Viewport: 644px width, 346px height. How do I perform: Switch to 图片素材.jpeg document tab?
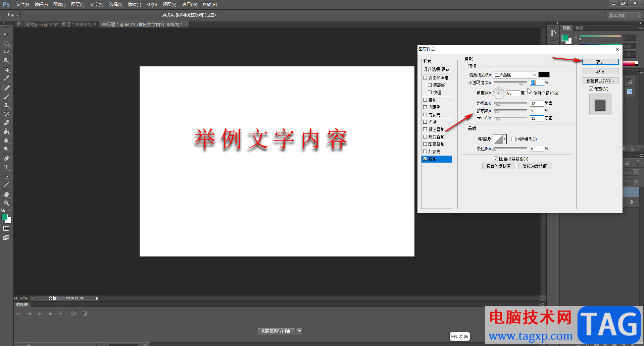[54, 24]
